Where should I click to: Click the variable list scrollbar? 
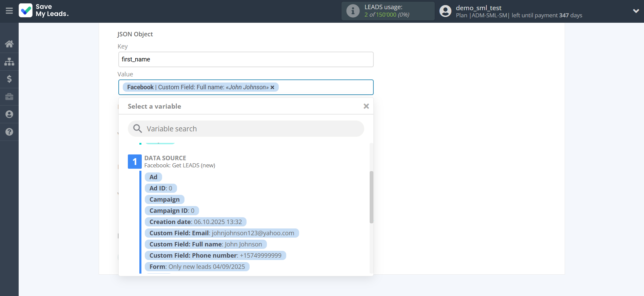371,197
